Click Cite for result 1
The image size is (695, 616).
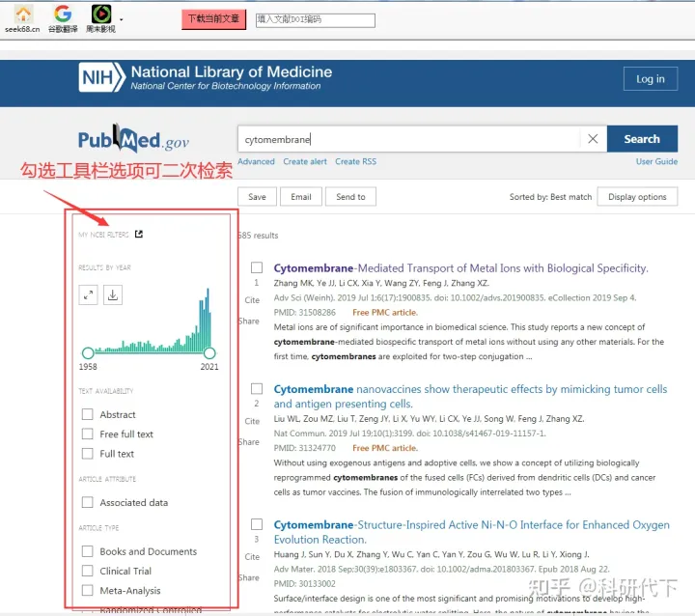(252, 300)
